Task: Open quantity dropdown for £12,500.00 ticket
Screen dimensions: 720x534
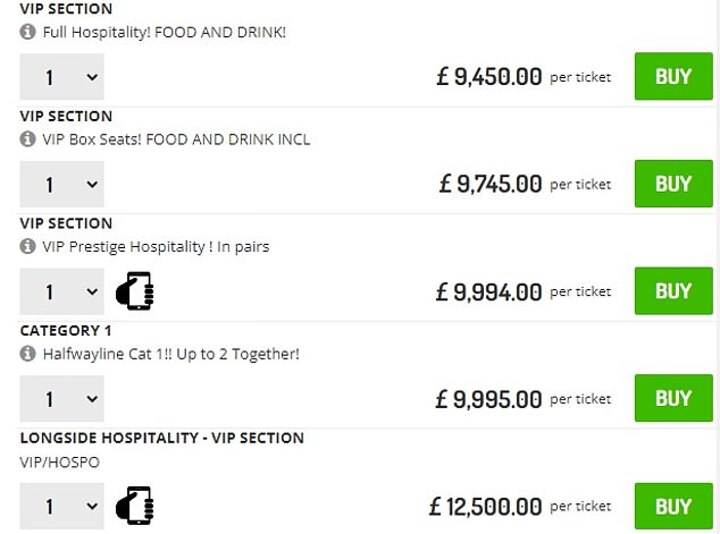Action: [62, 506]
